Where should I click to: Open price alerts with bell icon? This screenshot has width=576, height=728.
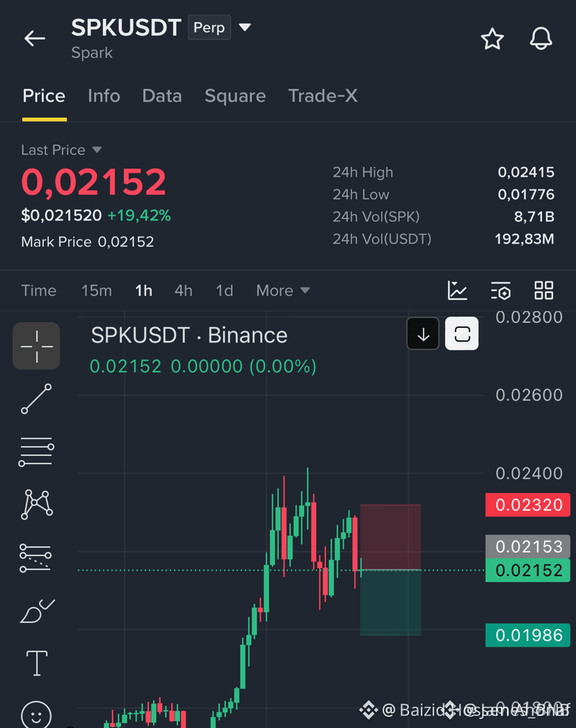click(541, 38)
